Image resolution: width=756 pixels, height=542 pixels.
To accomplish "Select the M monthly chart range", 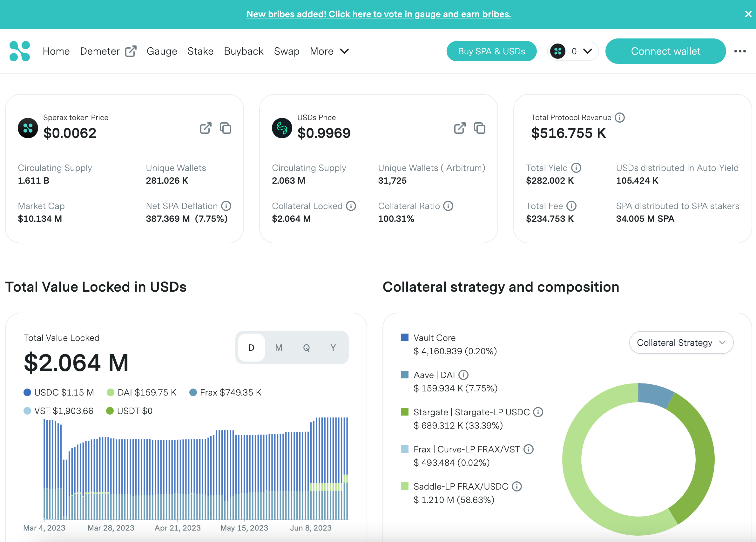I will tap(279, 348).
